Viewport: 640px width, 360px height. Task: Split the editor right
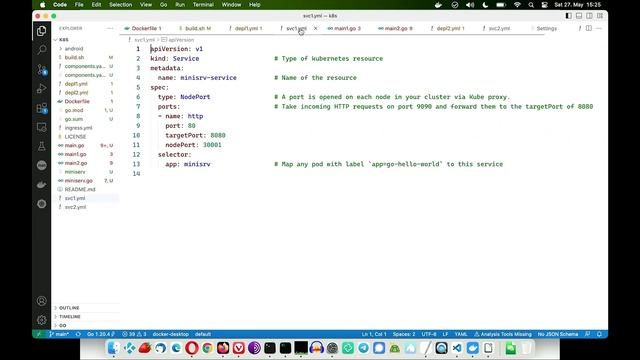click(589, 28)
